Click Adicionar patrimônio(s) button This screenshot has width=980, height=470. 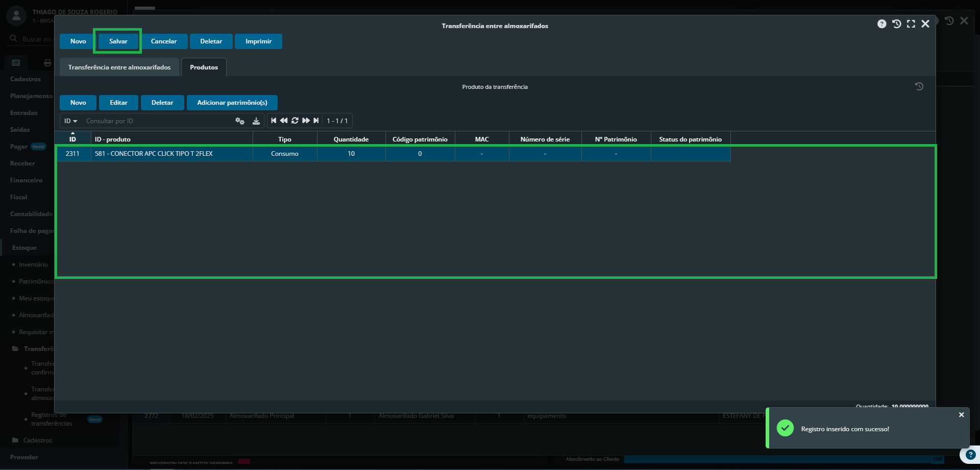tap(232, 103)
